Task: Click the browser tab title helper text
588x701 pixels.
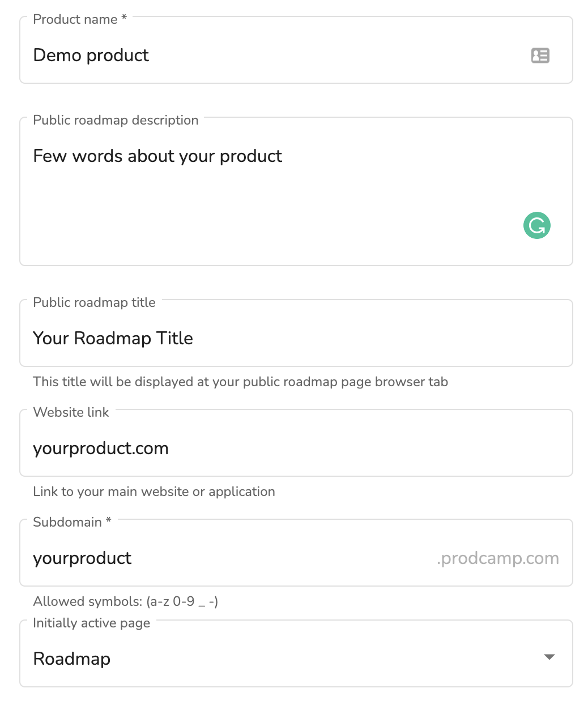Action: 240,382
